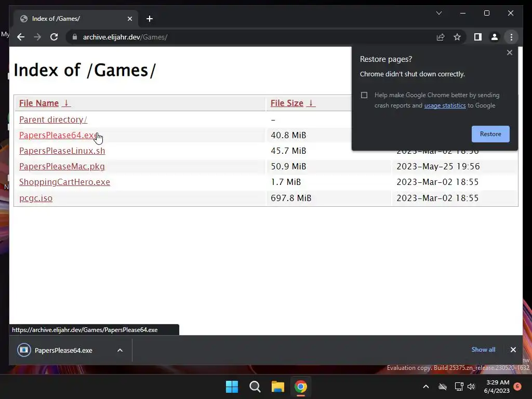Open the notification badge showing 6
The image size is (532, 399).
point(517,387)
